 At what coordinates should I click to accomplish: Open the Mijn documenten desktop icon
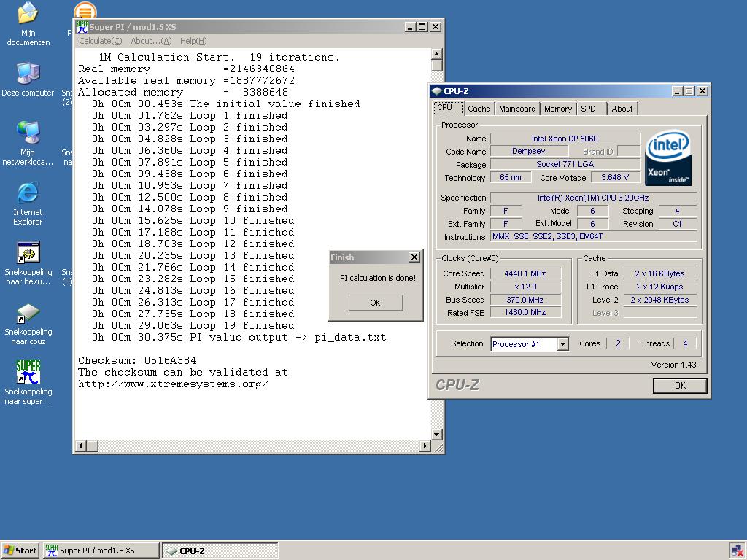click(28, 24)
